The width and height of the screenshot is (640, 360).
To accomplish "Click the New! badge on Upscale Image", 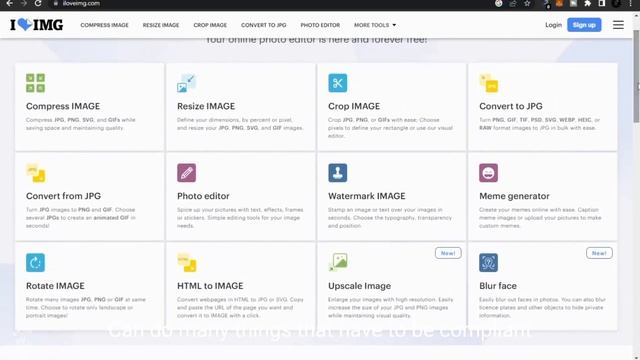I will [x=448, y=253].
